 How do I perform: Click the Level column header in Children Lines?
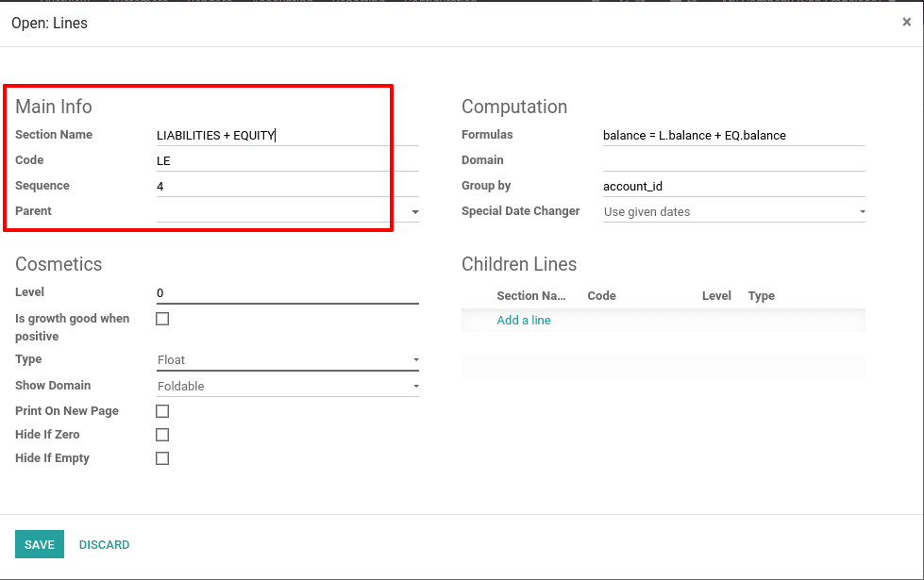point(716,295)
